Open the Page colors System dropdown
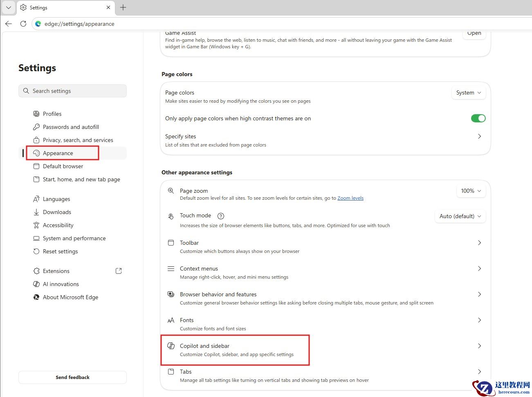Viewport: 532px width, 397px height. click(x=469, y=92)
